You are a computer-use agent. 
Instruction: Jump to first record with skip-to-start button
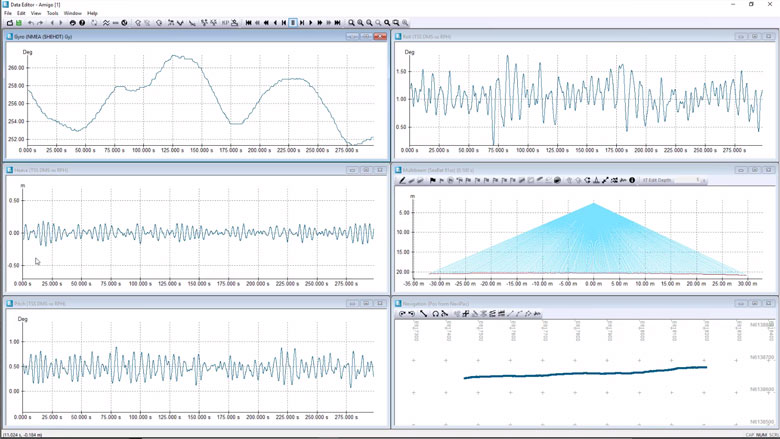tap(249, 23)
